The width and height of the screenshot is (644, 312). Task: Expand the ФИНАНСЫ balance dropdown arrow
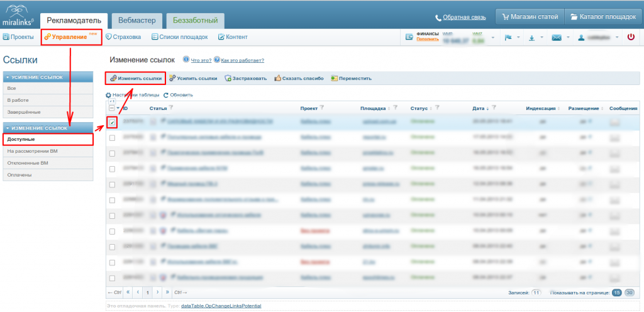(x=493, y=38)
